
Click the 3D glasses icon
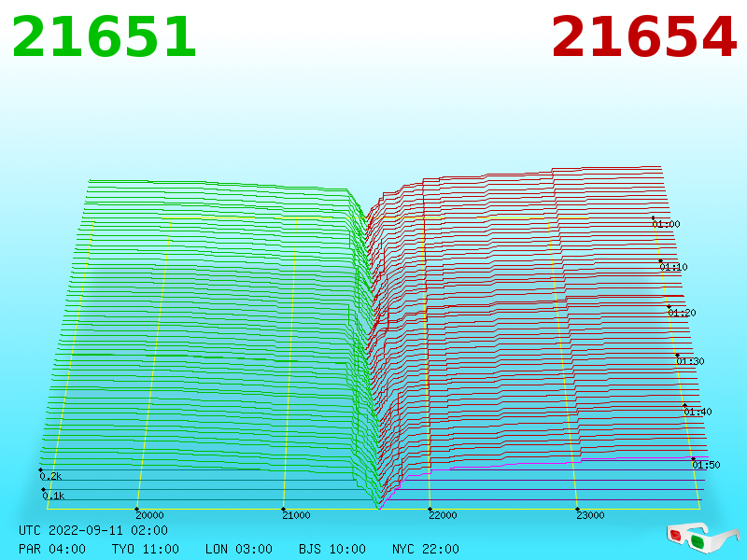click(x=703, y=538)
